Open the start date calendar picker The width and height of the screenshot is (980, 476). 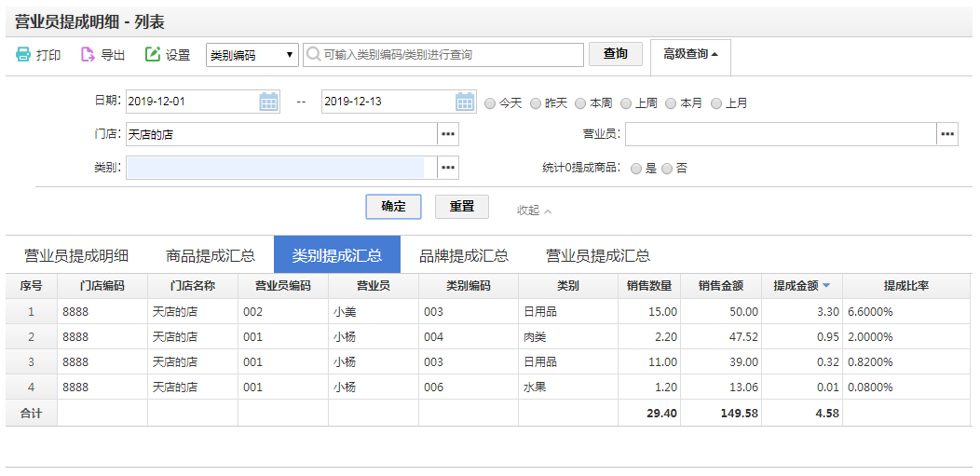click(268, 102)
